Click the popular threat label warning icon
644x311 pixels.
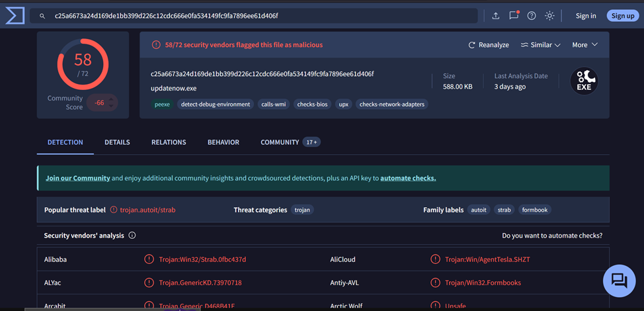[114, 210]
